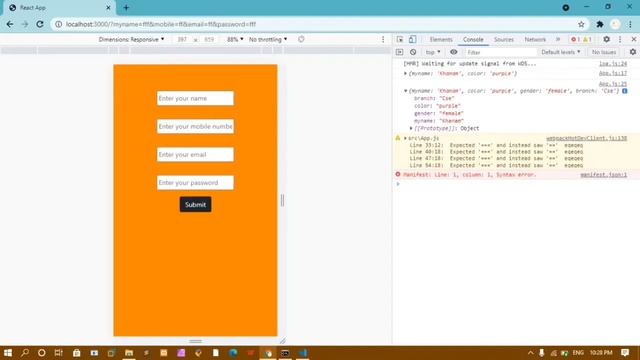Click the blue info badge beside the object

point(624,91)
